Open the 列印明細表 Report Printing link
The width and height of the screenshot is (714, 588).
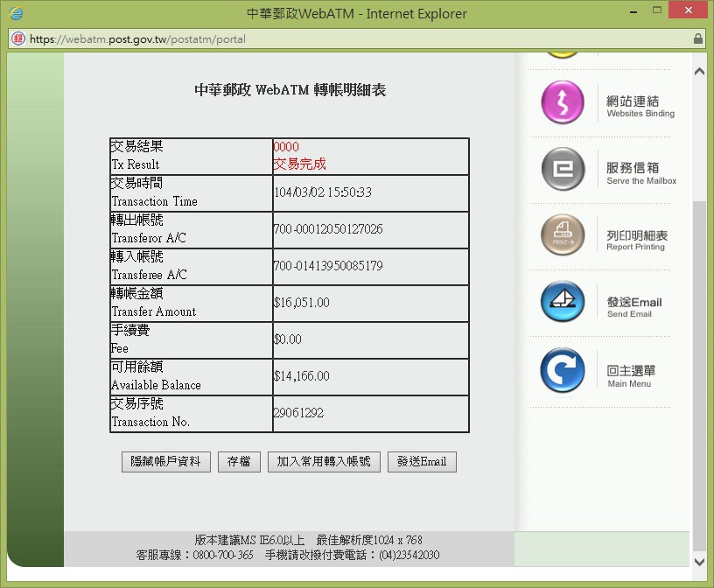pyautogui.click(x=637, y=240)
